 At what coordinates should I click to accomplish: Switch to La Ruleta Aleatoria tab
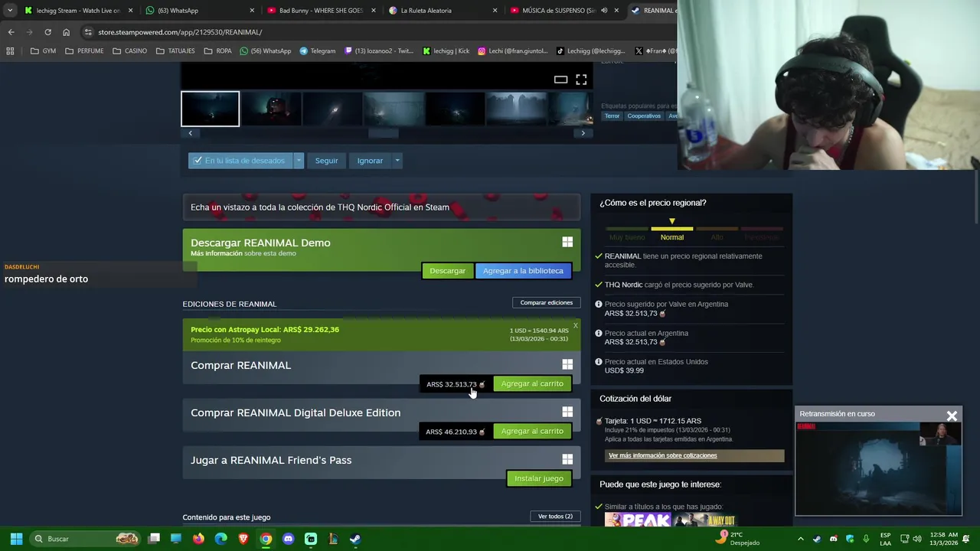coord(443,11)
